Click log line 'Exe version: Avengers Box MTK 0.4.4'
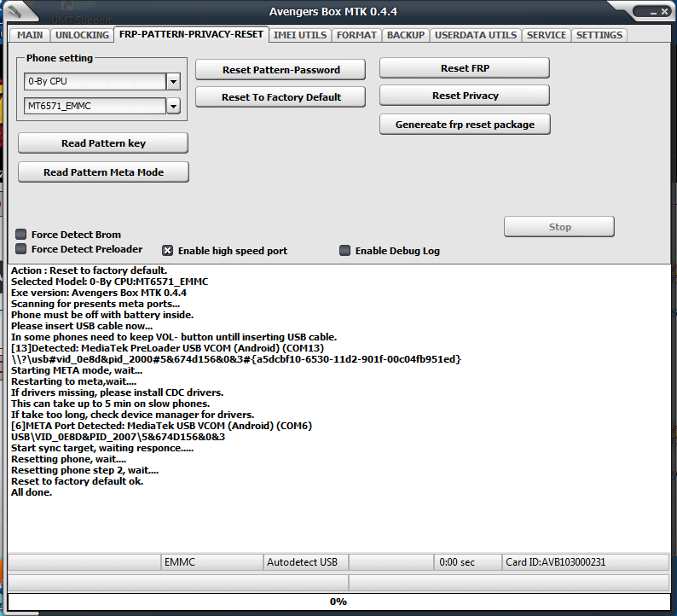Screen dimensions: 677x616 99,293
